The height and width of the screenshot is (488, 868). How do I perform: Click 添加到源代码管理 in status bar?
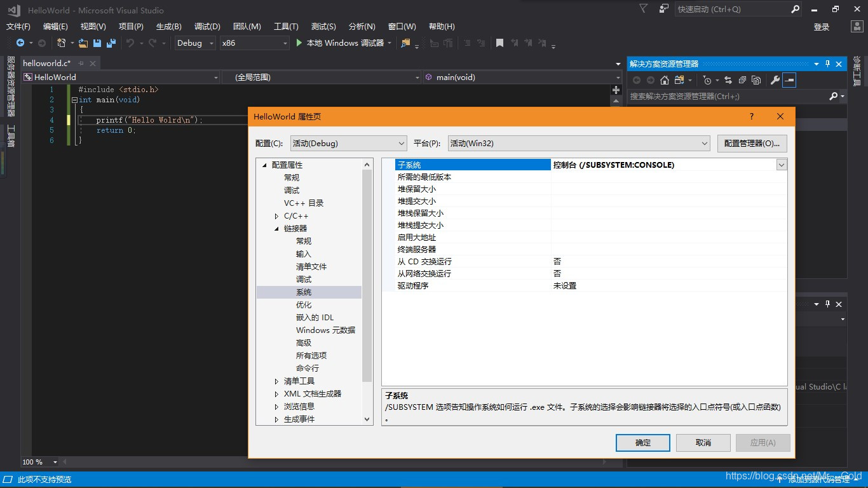(x=819, y=480)
